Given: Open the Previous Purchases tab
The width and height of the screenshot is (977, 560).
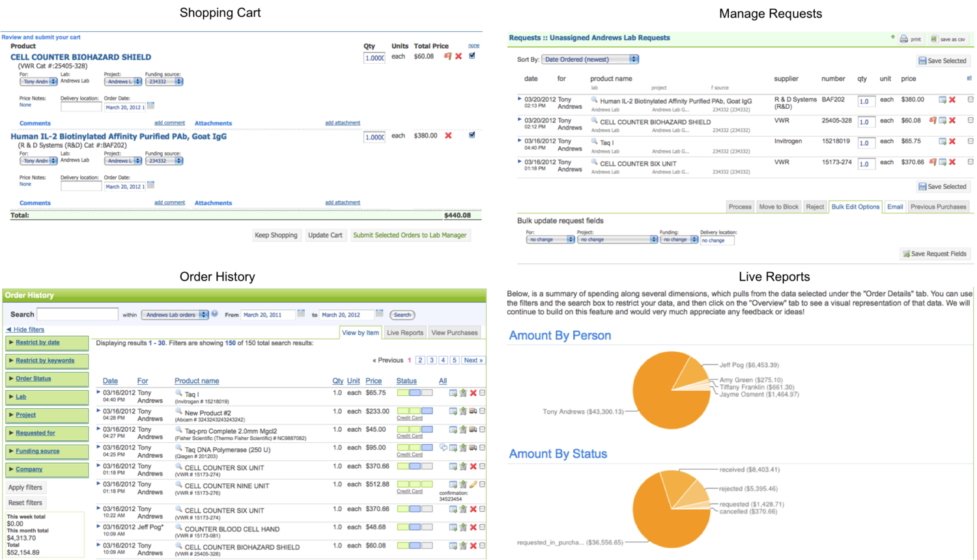Looking at the screenshot, I should 938,206.
